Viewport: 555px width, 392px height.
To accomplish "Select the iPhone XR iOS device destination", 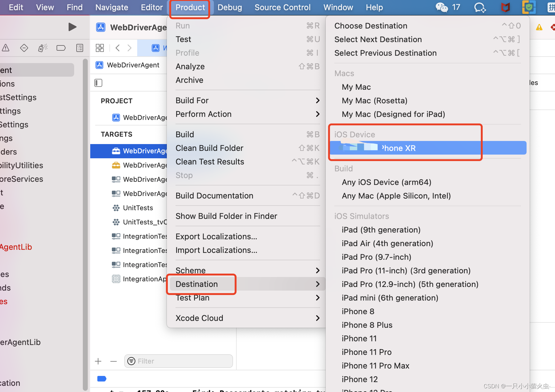I will click(x=428, y=148).
